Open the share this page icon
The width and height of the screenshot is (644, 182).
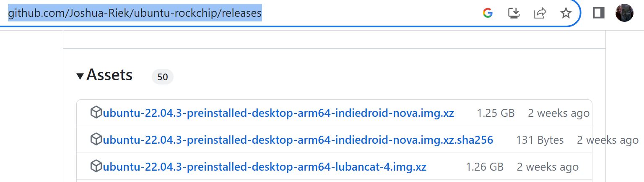click(x=540, y=13)
